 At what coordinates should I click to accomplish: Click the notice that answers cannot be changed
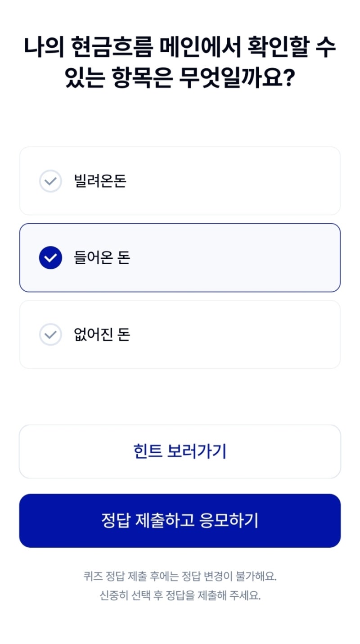pyautogui.click(x=180, y=576)
